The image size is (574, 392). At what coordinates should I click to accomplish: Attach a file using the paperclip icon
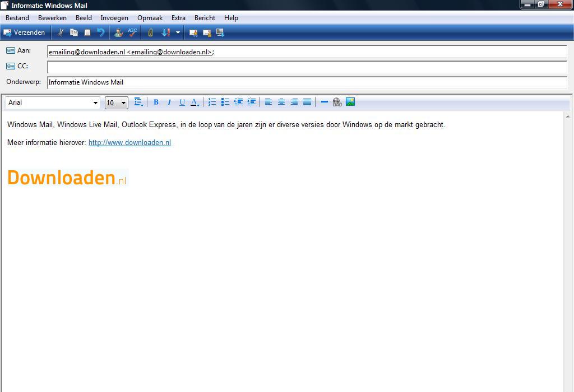click(150, 32)
